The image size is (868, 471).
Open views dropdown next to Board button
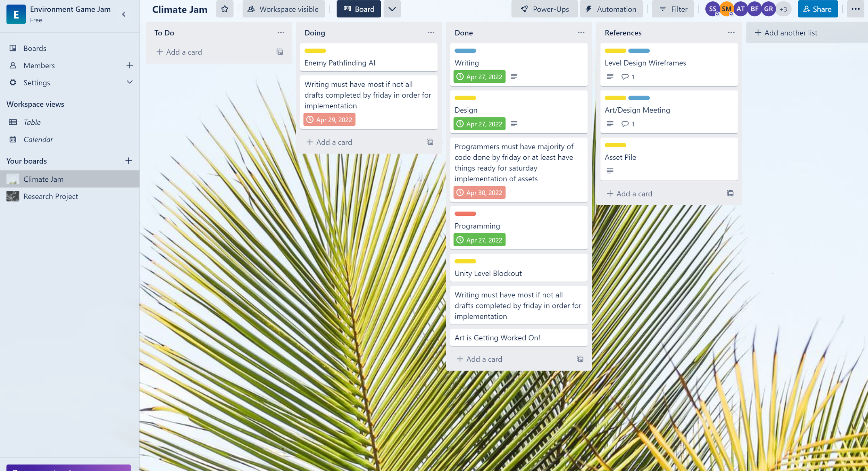392,9
